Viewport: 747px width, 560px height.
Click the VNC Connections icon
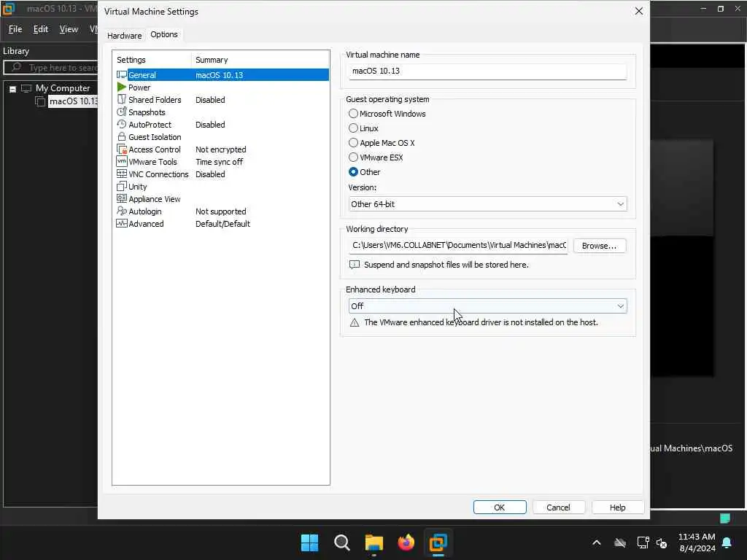coord(122,174)
